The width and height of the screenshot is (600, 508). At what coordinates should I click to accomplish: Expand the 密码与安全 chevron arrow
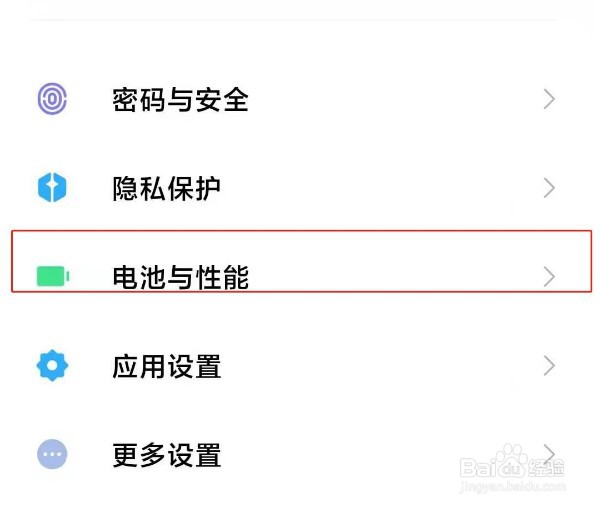(548, 100)
